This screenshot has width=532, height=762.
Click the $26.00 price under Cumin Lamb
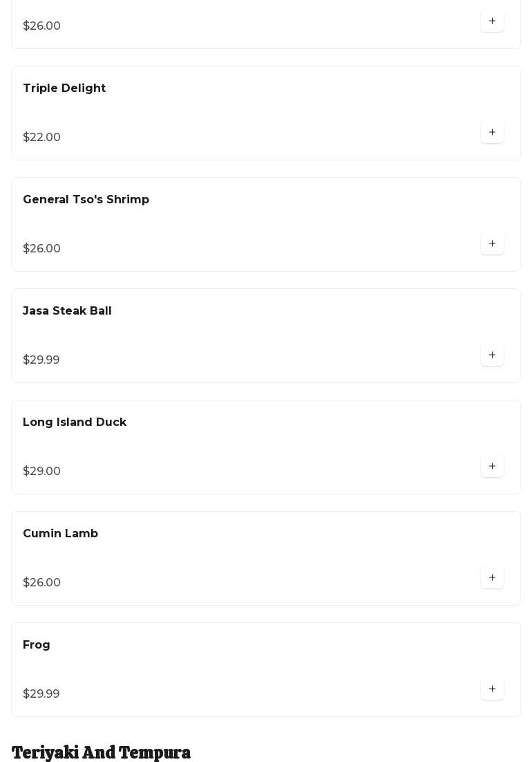(41, 583)
